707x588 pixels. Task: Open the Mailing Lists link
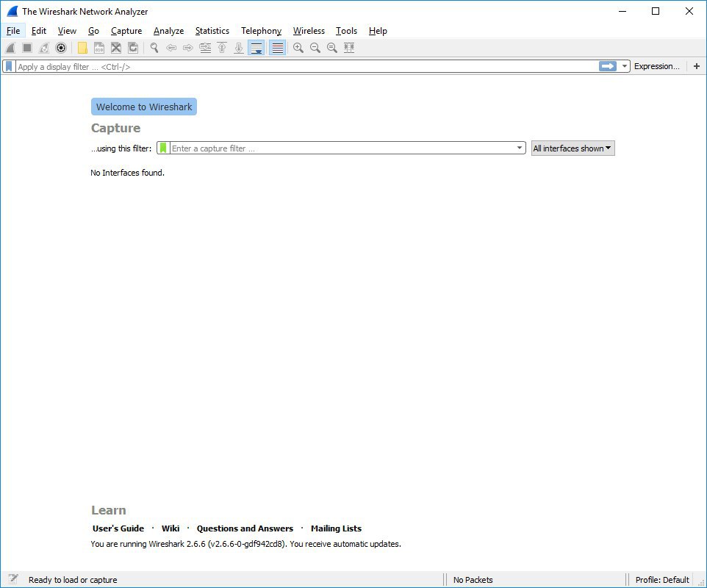pos(336,528)
